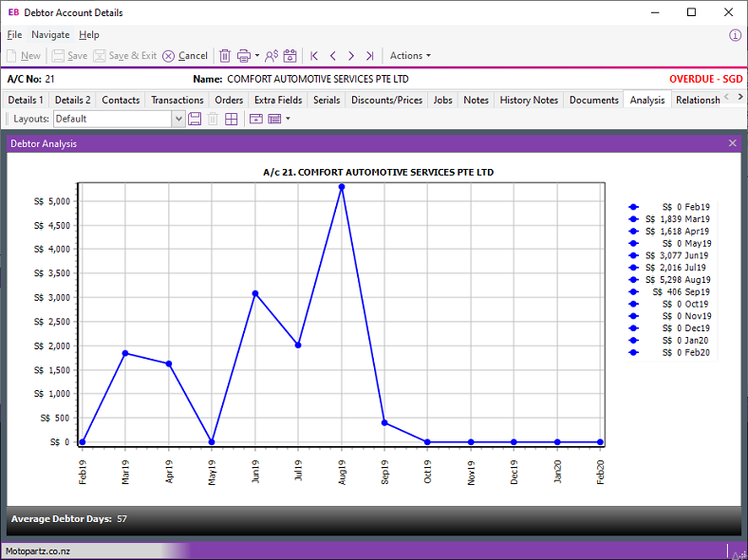Click the Aug19 peak data point
The width and height of the screenshot is (748, 560).
pos(342,187)
